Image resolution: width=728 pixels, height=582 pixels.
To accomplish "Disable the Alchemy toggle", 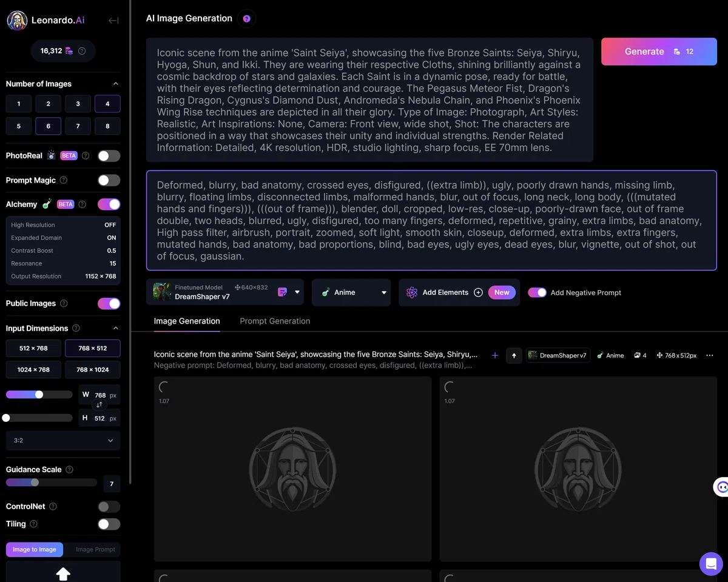I will 109,205.
